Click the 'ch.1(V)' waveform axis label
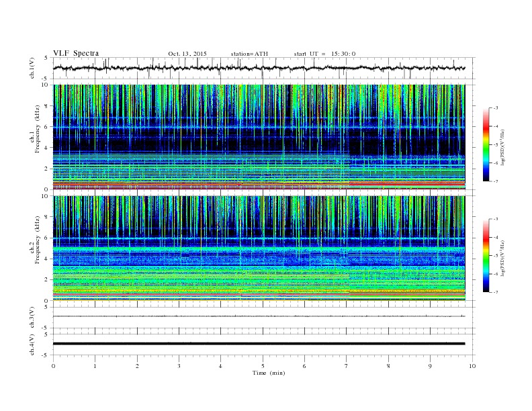The image size is (532, 411). point(32,68)
